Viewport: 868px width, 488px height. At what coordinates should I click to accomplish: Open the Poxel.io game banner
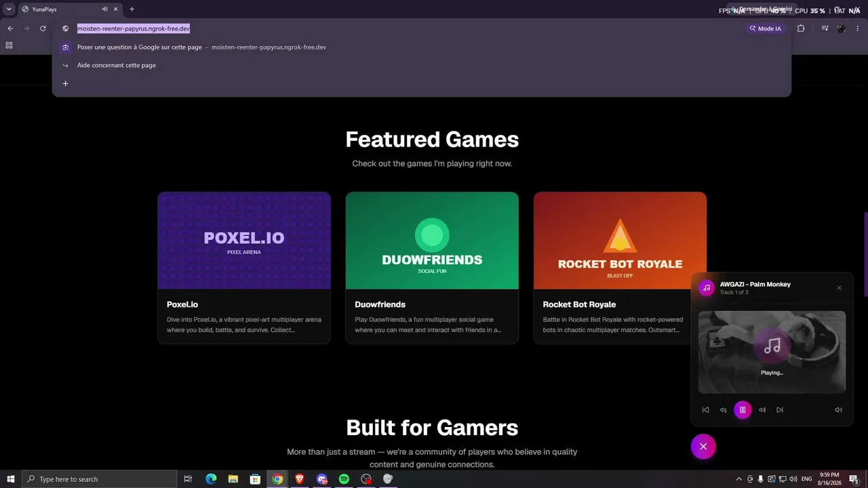pos(244,241)
